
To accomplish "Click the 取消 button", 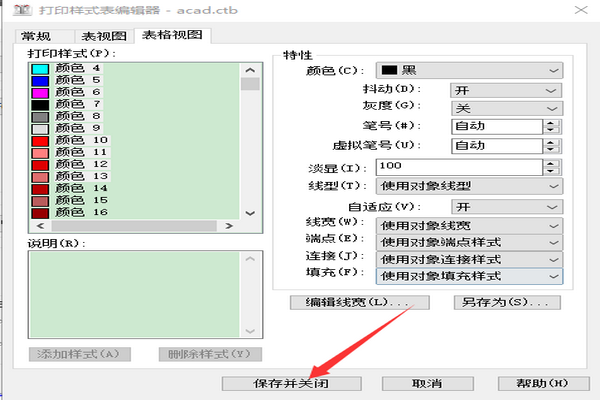I will pyautogui.click(x=428, y=384).
